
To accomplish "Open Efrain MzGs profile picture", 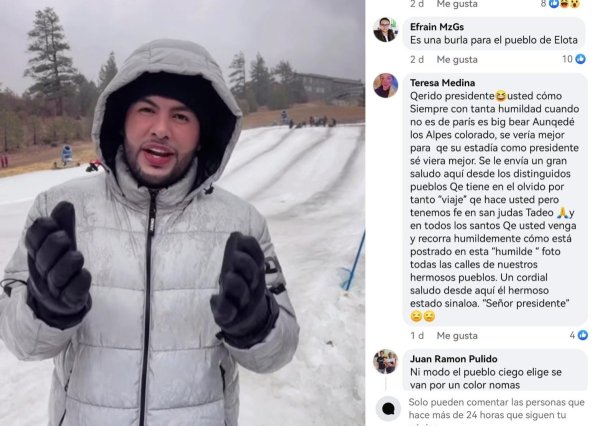I will pyautogui.click(x=385, y=29).
